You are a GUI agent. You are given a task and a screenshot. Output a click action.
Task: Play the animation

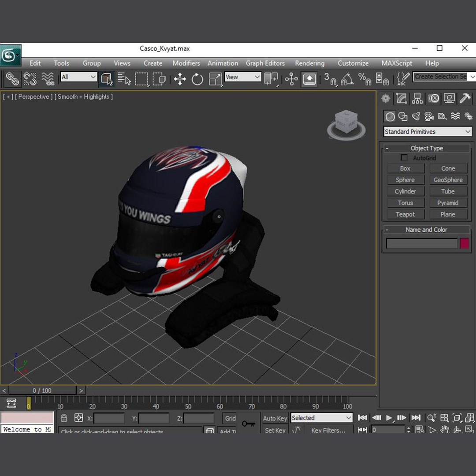389,418
